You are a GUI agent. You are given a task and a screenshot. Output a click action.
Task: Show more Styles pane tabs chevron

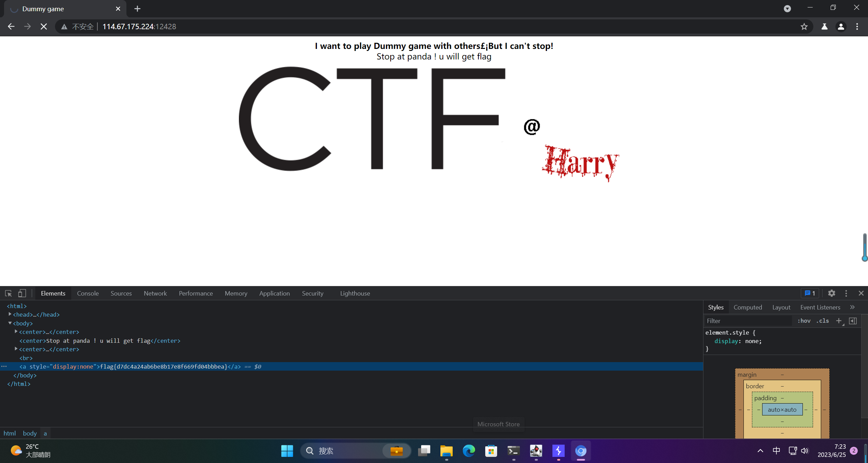pyautogui.click(x=852, y=307)
